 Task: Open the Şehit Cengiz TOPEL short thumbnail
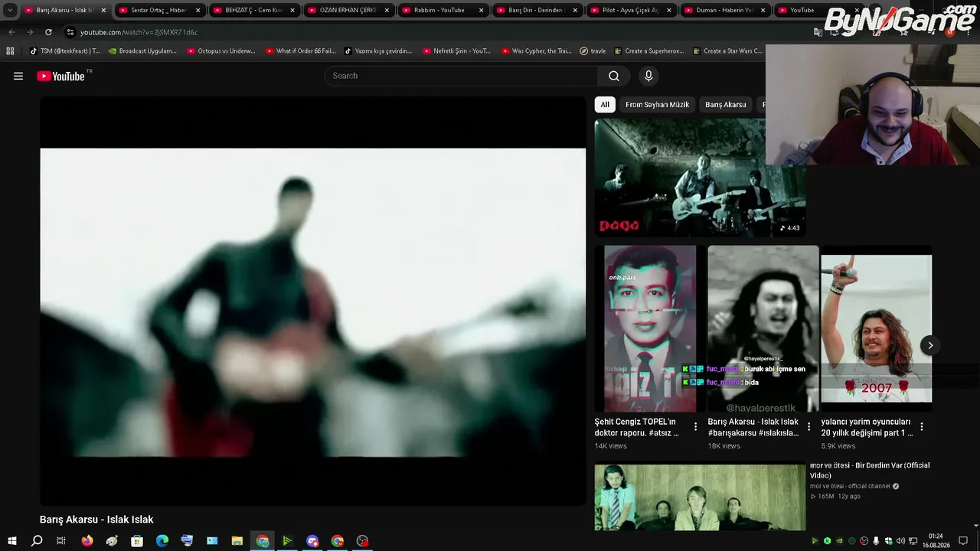pyautogui.click(x=650, y=329)
